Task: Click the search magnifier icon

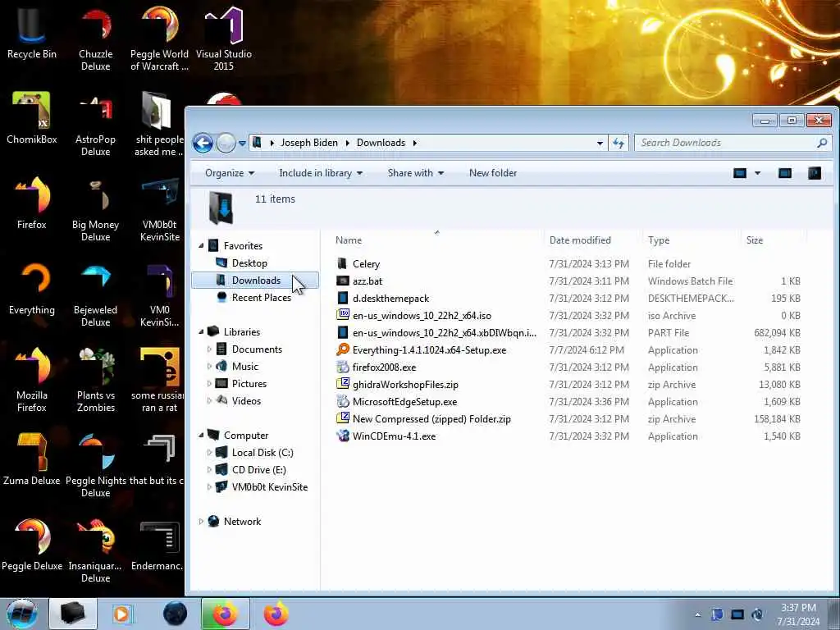Action: click(x=822, y=143)
